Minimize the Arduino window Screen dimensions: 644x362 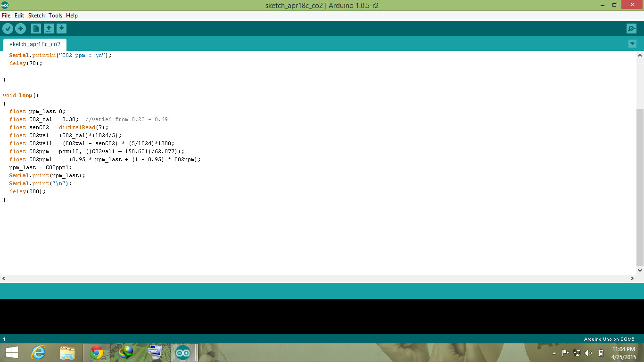pyautogui.click(x=602, y=5)
